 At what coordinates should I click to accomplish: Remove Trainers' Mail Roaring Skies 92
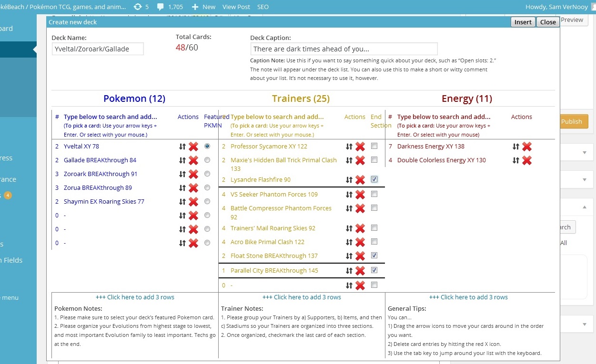coord(360,228)
